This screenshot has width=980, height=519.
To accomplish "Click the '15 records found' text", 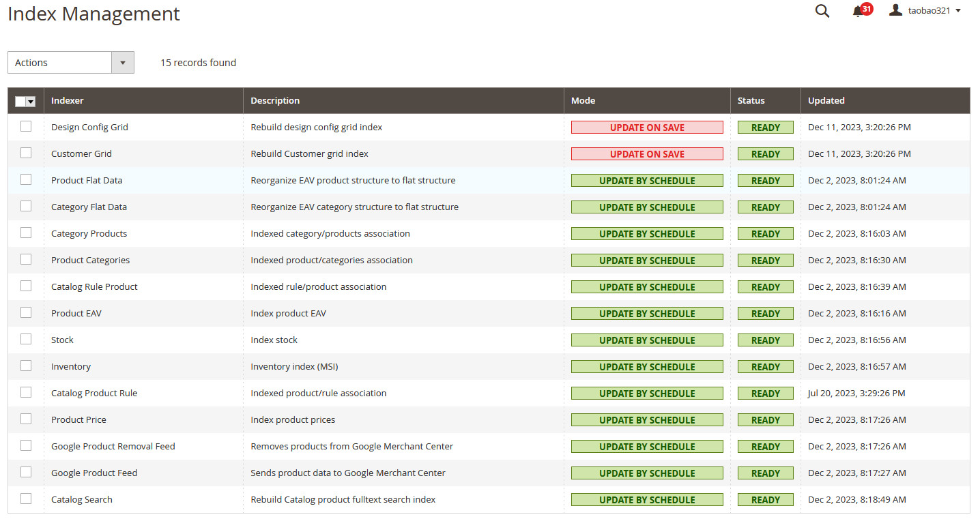I will pos(198,62).
